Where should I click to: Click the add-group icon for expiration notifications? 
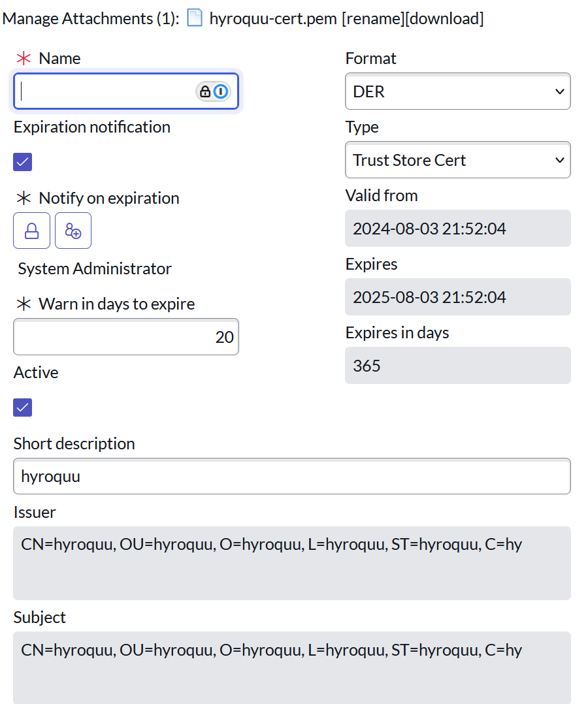[73, 230]
